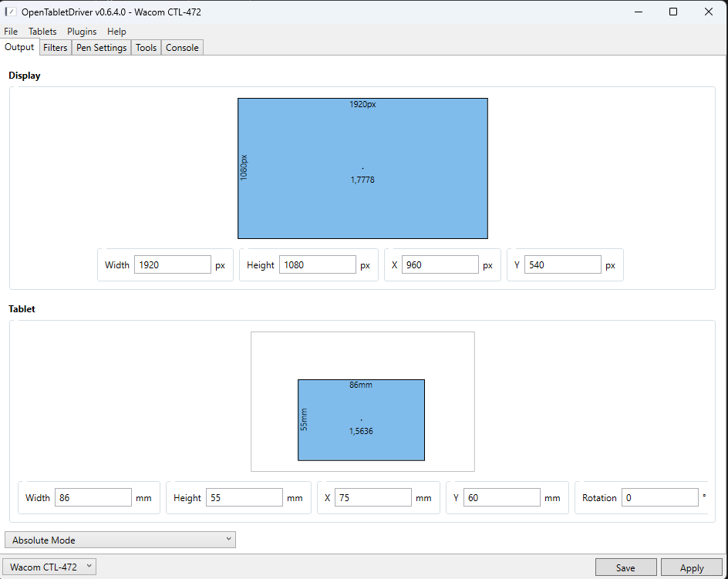Click the tablet Rotation input field
This screenshot has width=728, height=579.
point(659,498)
